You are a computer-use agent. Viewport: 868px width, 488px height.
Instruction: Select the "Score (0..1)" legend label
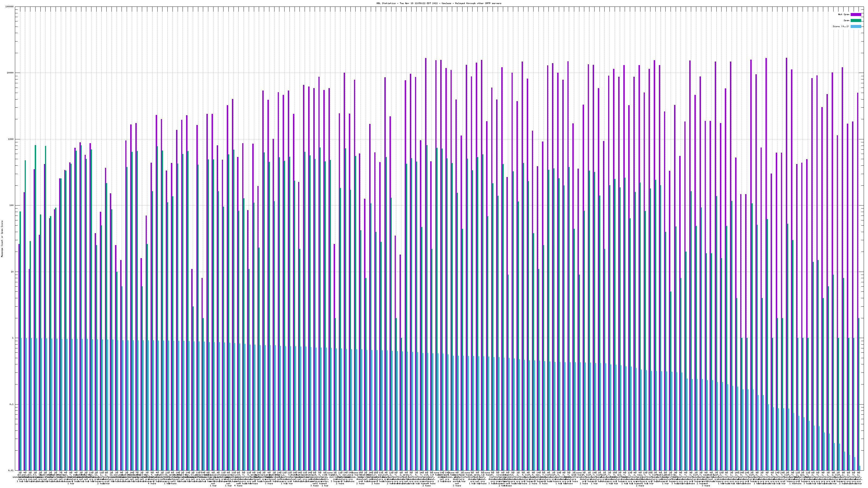[841, 26]
